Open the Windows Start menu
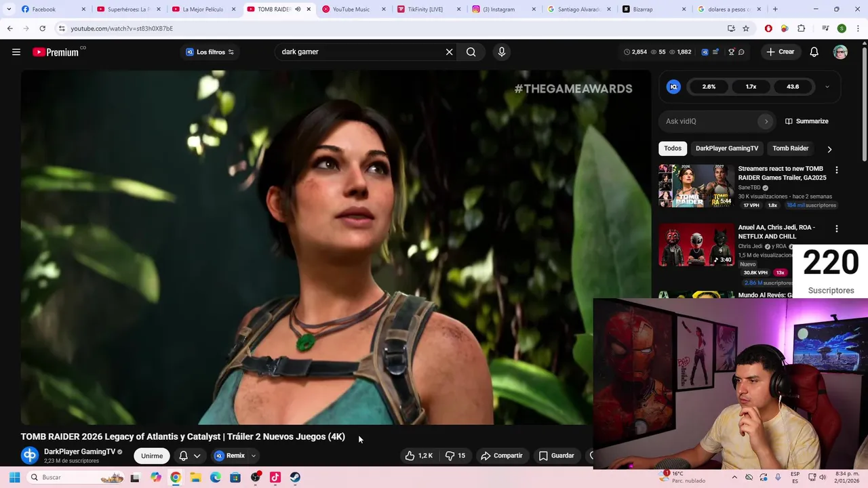Image resolution: width=868 pixels, height=488 pixels. (x=14, y=477)
